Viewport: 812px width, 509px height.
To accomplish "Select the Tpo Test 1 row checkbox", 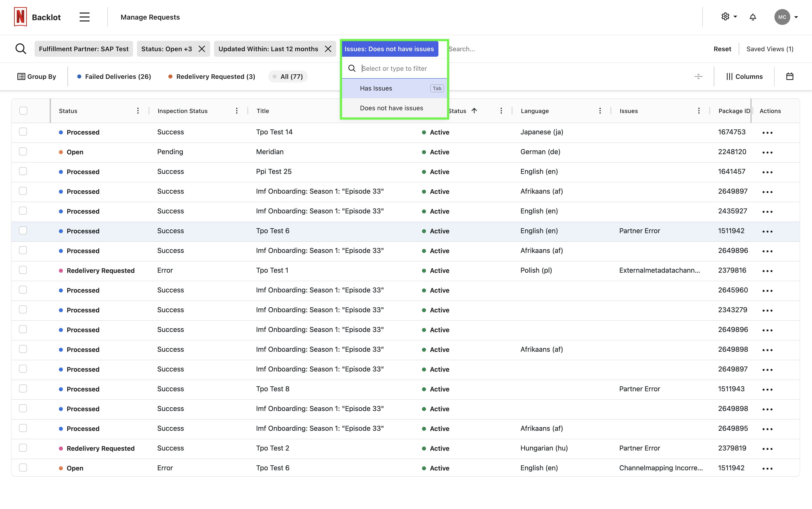I will (x=23, y=270).
